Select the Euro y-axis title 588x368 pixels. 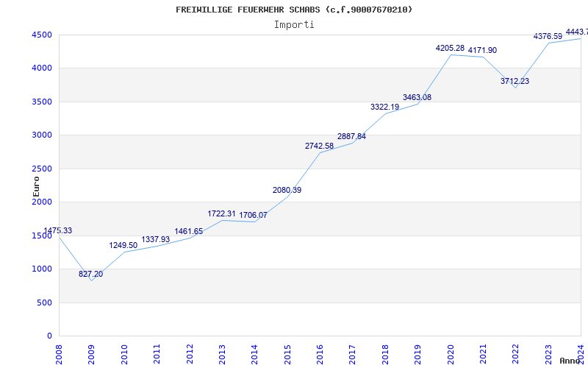(35, 186)
